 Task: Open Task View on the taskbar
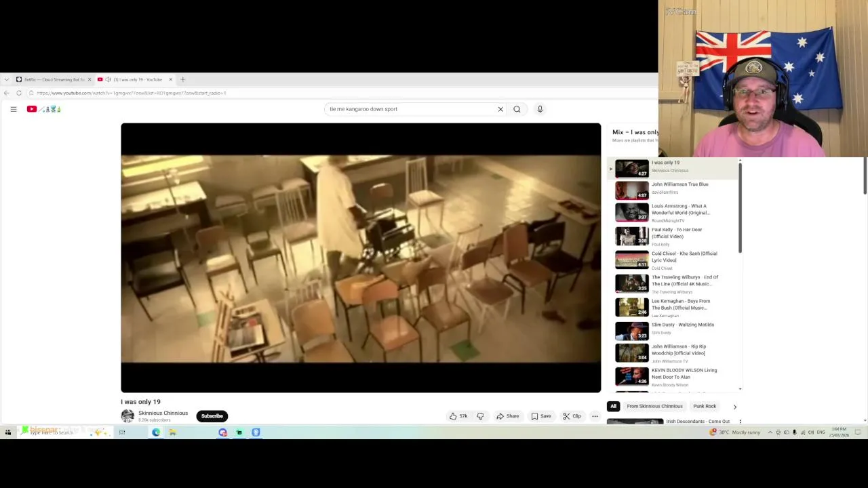coord(122,432)
